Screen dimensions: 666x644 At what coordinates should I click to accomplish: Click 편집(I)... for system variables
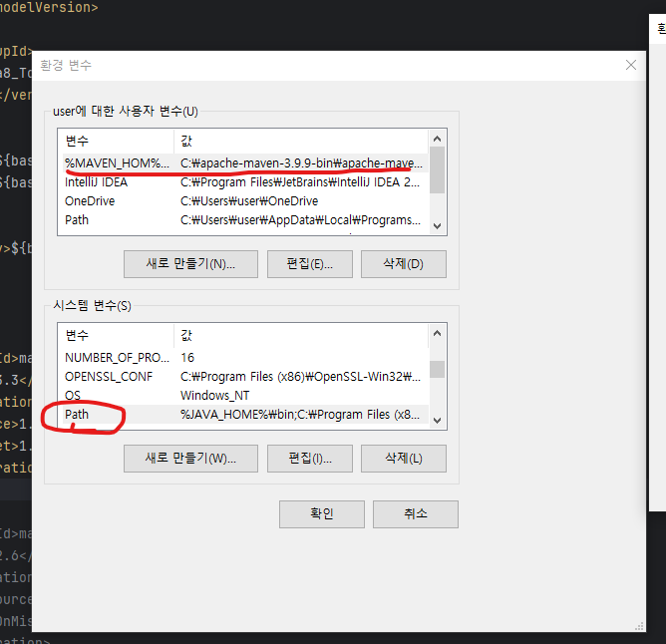pyautogui.click(x=310, y=459)
